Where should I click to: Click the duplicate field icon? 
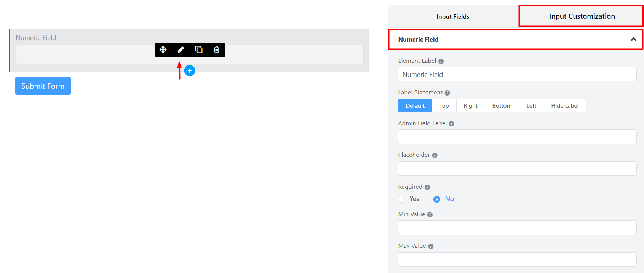199,50
